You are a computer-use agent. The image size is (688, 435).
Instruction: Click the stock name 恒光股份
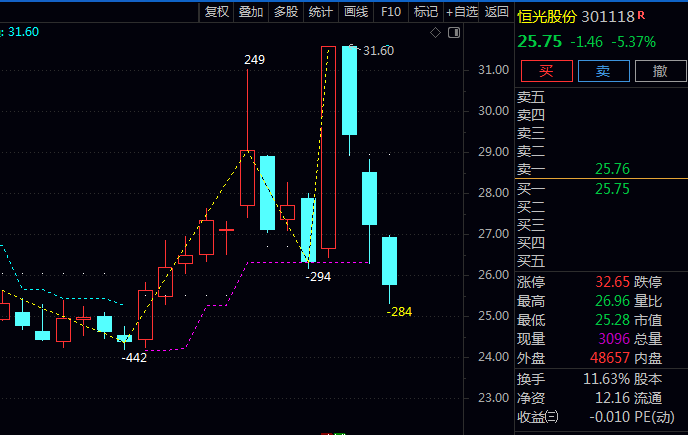pos(547,17)
